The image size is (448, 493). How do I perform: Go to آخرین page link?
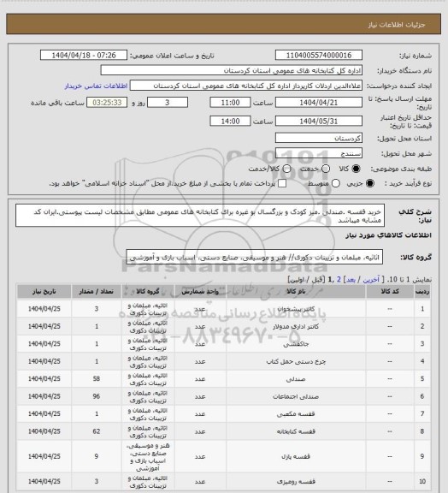coord(371,280)
